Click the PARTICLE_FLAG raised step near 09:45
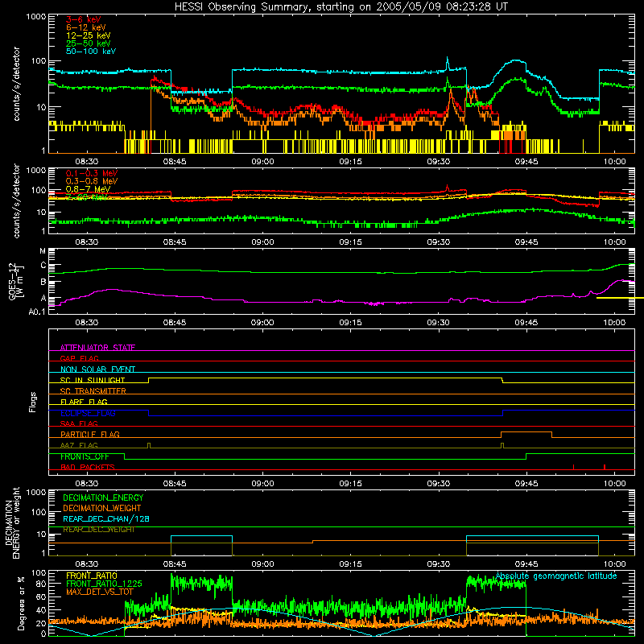The height and width of the screenshot is (644, 644). (x=526, y=432)
